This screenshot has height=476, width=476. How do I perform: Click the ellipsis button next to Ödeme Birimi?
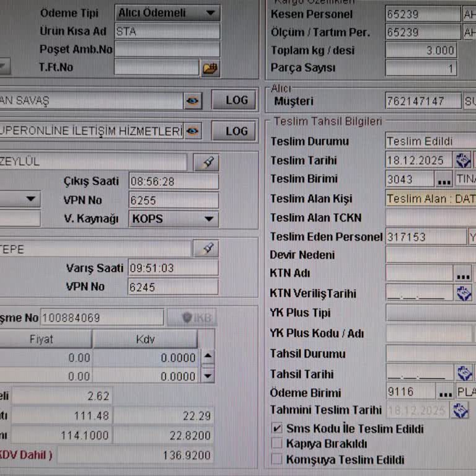click(446, 392)
